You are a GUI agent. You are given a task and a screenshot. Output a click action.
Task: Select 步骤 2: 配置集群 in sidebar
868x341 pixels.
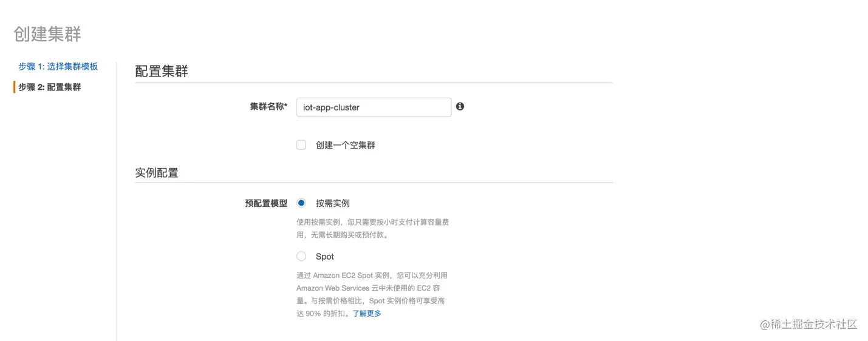[50, 87]
